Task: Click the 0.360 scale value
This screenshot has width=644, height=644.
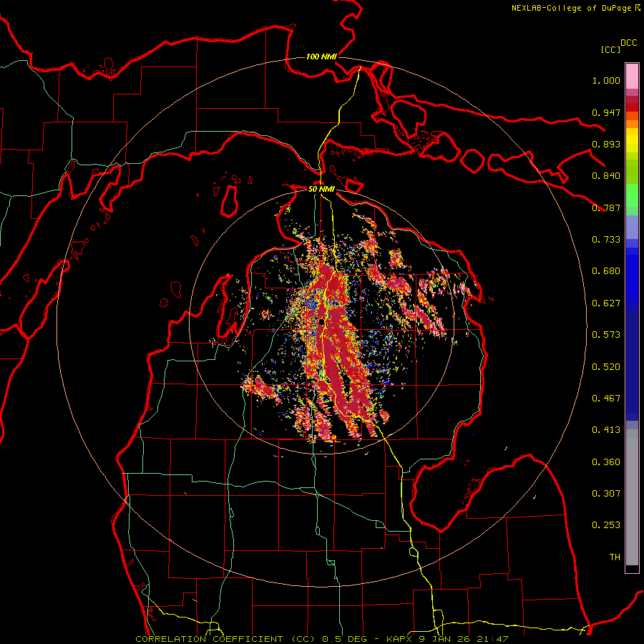Action: click(x=606, y=462)
